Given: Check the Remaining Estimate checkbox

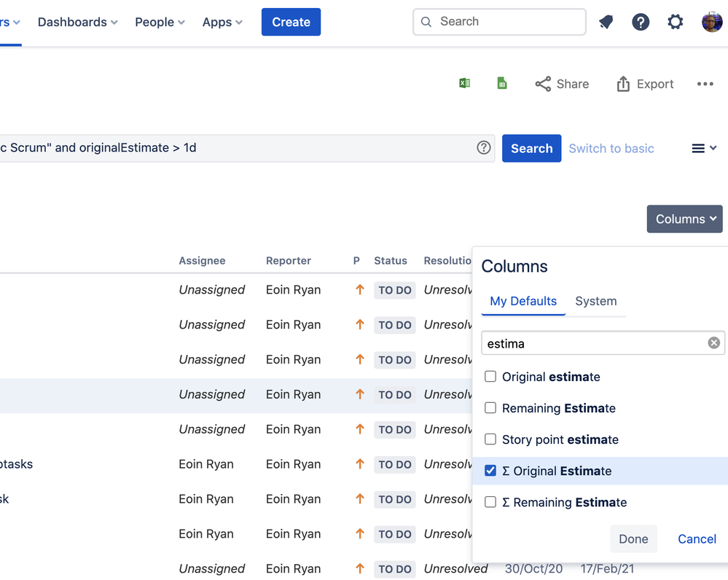Looking at the screenshot, I should tap(490, 408).
